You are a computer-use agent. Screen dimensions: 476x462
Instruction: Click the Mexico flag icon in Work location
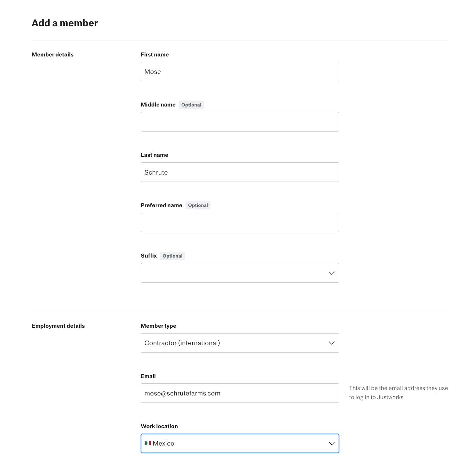tap(148, 443)
